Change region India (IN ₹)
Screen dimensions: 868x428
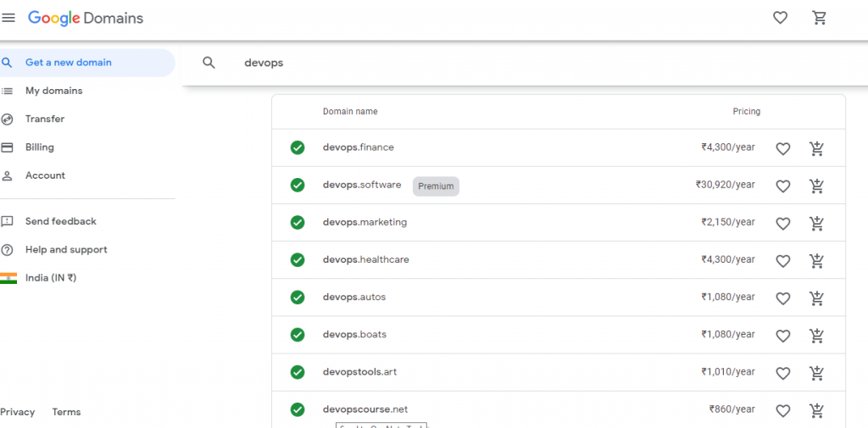click(x=50, y=278)
